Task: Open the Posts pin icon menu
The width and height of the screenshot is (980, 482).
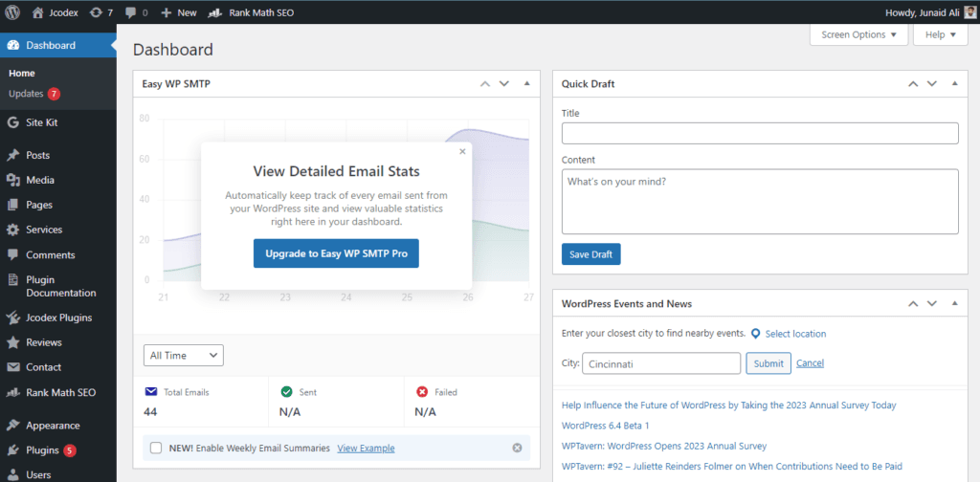Action: click(12, 155)
